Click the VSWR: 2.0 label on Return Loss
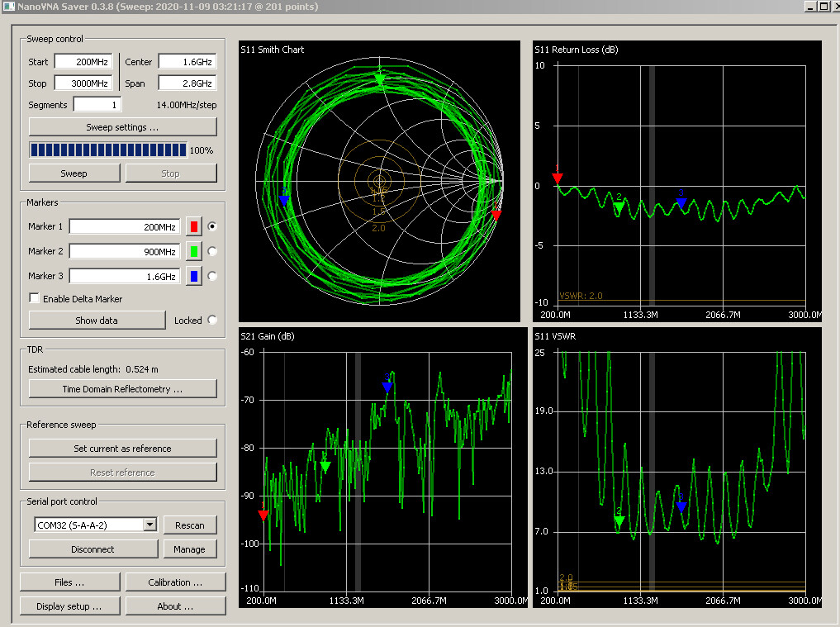Viewport: 840px width, 627px height. click(x=581, y=296)
